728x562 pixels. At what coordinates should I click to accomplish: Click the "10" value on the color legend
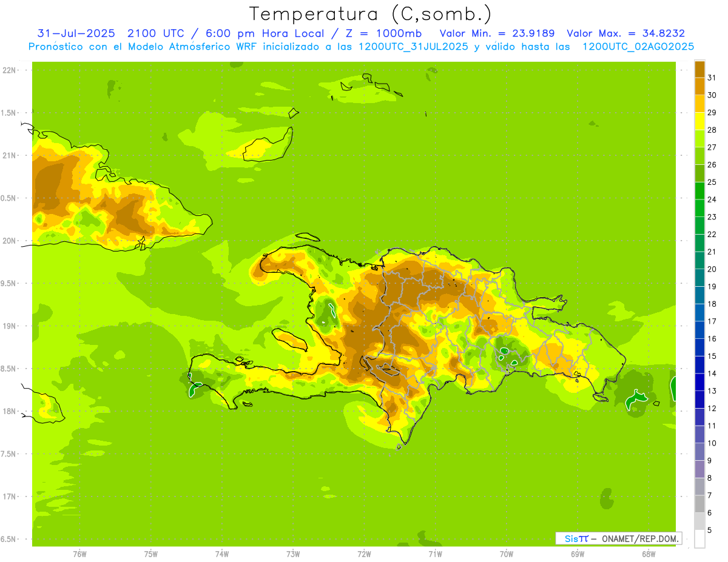[x=712, y=443]
